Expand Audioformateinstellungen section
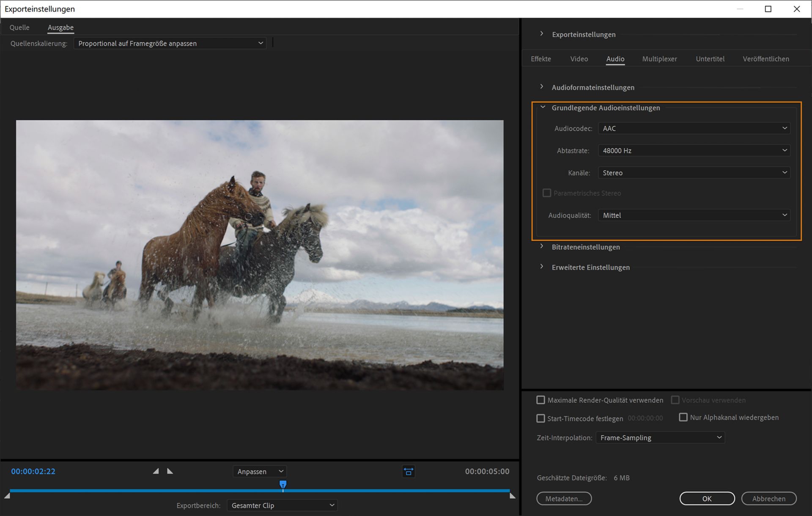812x516 pixels. click(x=542, y=87)
